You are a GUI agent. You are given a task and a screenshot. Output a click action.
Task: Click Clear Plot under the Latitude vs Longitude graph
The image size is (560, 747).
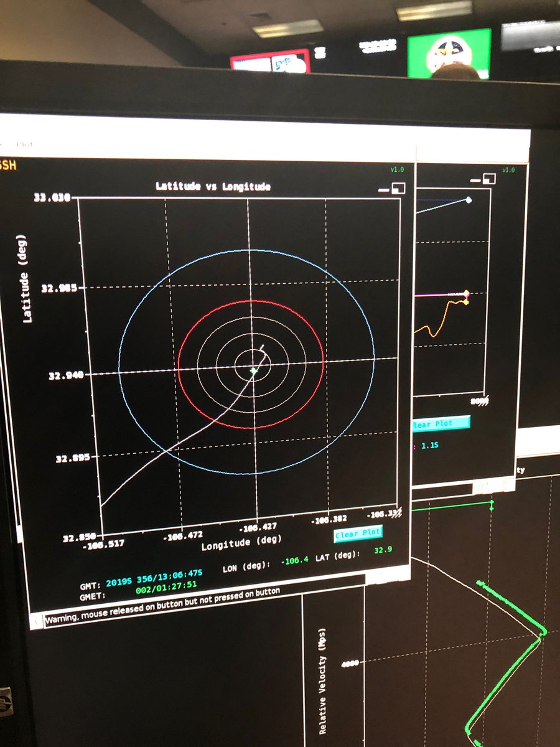pyautogui.click(x=358, y=533)
